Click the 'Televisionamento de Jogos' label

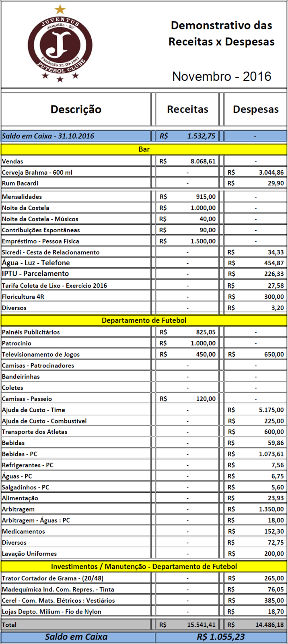coord(41,355)
